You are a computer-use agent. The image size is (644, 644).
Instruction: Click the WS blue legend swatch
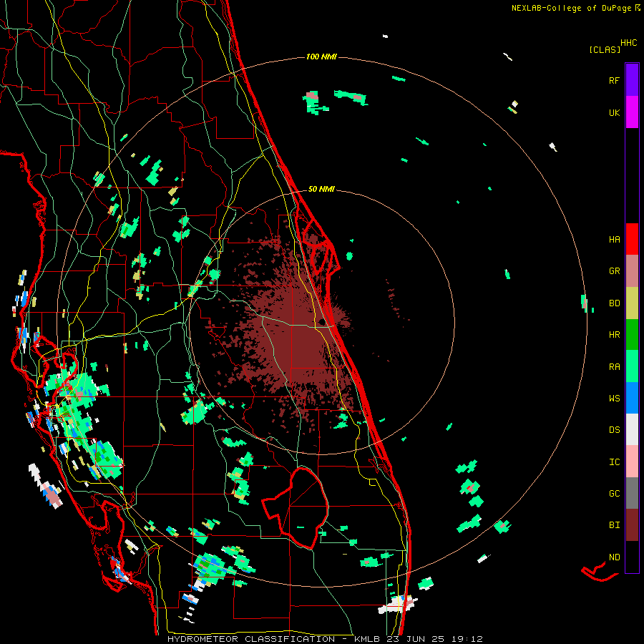click(x=632, y=398)
